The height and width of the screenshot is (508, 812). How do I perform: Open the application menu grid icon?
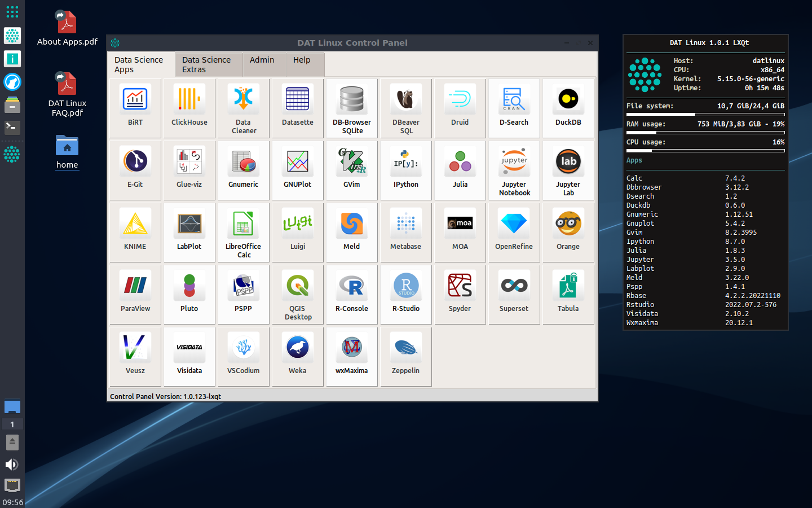tap(12, 12)
